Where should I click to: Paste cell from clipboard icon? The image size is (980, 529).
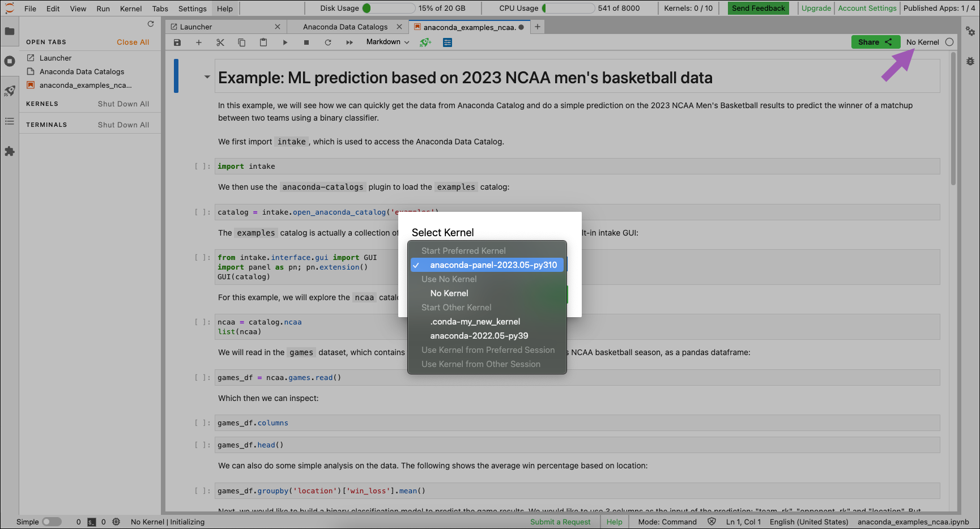click(263, 42)
